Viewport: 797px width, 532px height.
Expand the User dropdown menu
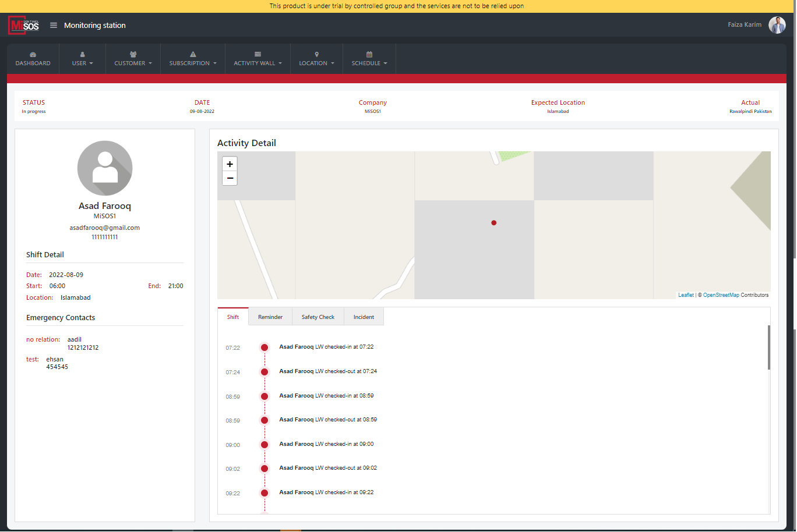[x=82, y=59]
